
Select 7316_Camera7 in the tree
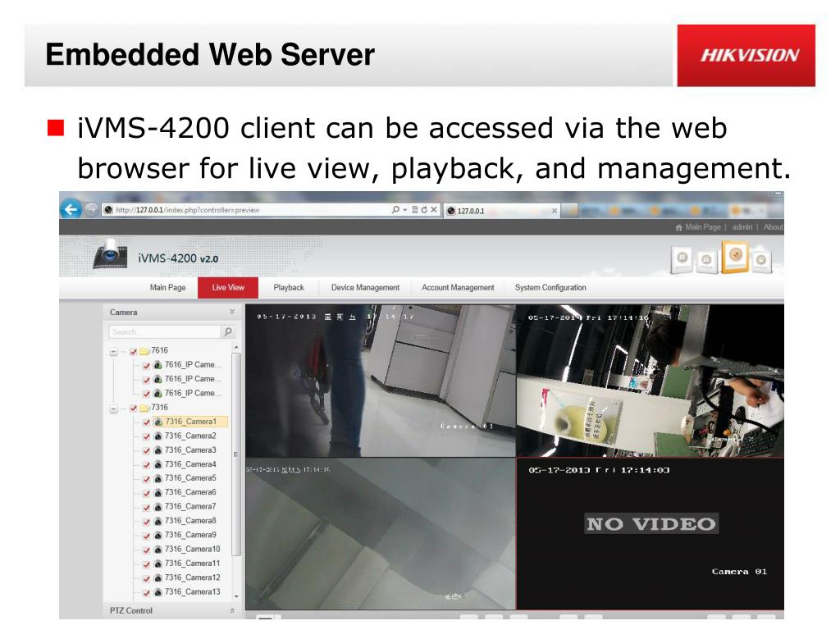[x=190, y=506]
